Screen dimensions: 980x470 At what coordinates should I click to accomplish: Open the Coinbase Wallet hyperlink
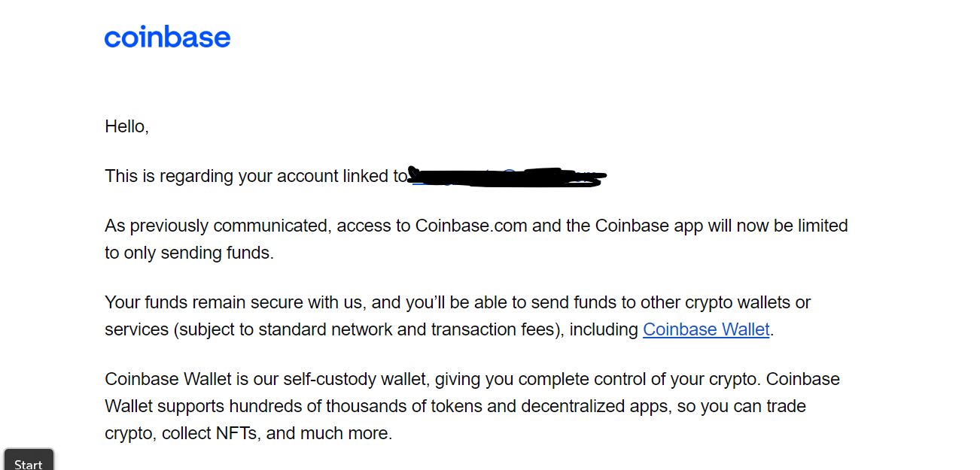[706, 329]
